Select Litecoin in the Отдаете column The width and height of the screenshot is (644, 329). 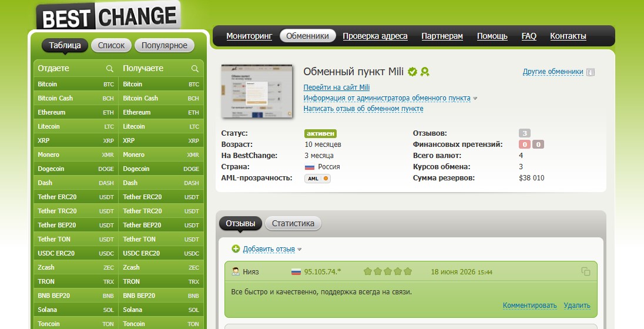[x=76, y=126]
